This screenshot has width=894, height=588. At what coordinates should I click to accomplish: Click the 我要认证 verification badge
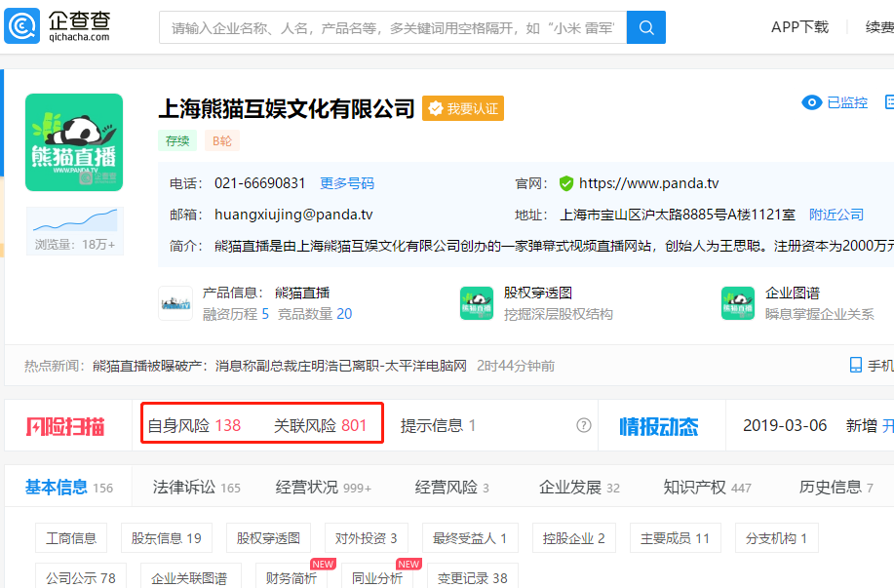[x=463, y=108]
